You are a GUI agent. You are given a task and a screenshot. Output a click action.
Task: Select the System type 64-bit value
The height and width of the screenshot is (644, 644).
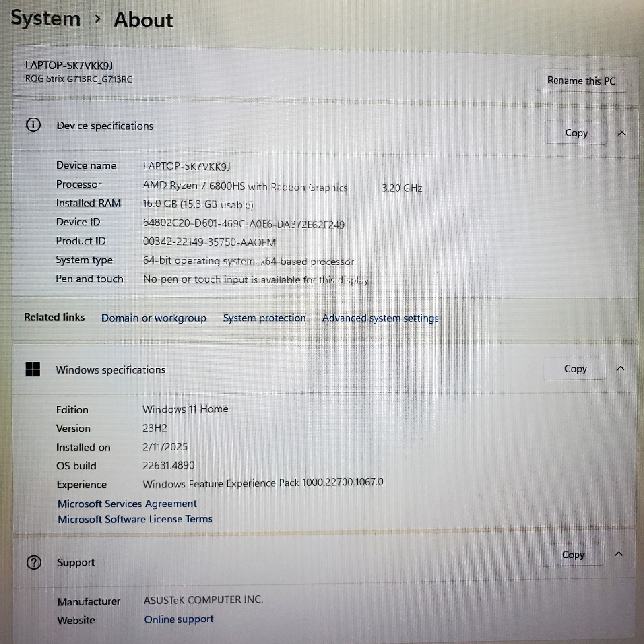[x=248, y=261]
